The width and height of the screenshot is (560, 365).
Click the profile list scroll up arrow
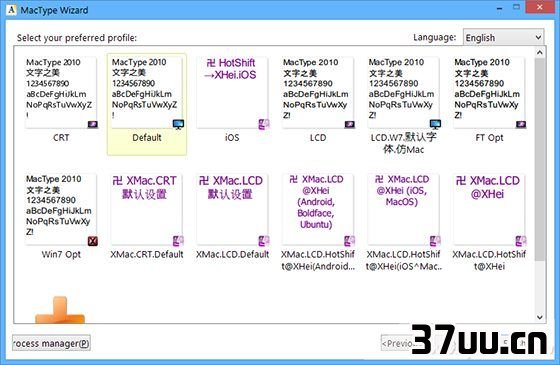click(540, 53)
